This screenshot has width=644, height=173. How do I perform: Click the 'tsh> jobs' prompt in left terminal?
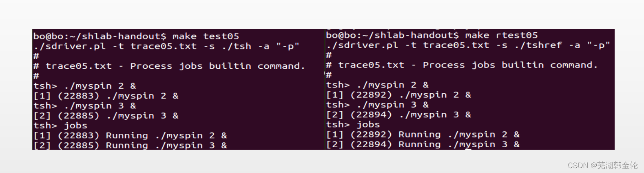[x=60, y=126]
